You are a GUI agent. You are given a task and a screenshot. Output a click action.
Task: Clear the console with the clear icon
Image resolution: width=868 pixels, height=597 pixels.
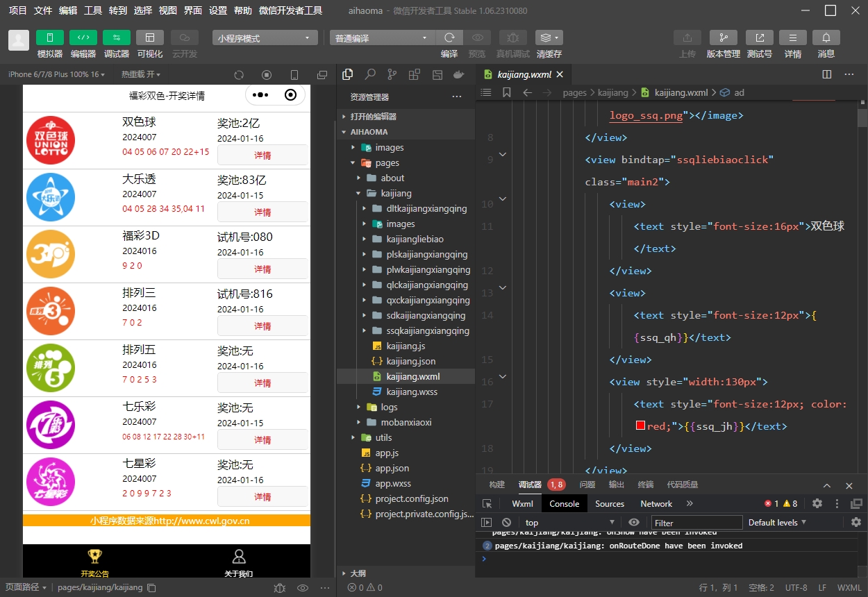[507, 522]
